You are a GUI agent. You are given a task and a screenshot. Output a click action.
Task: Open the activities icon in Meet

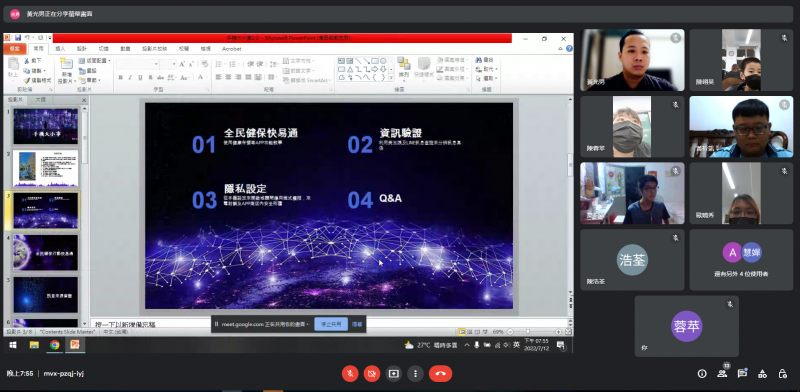[762, 374]
